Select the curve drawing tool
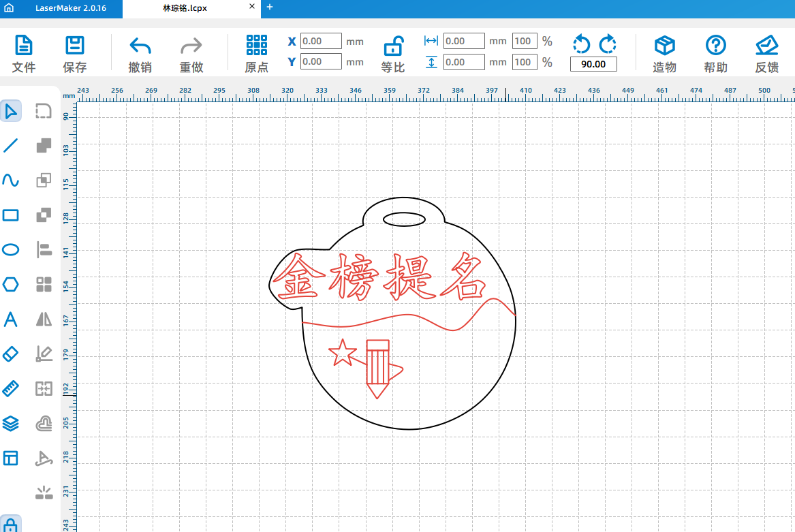Screen dimensions: 795x532 tap(11, 180)
